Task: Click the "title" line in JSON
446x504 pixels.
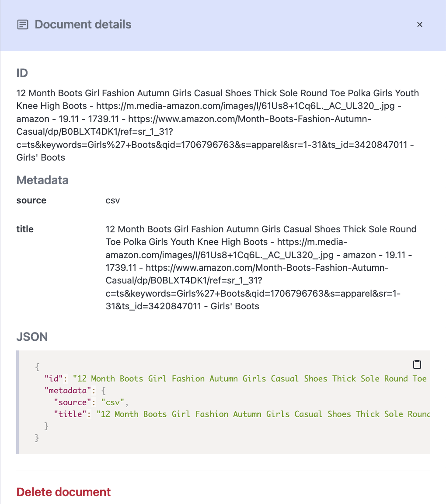Action: (242, 414)
